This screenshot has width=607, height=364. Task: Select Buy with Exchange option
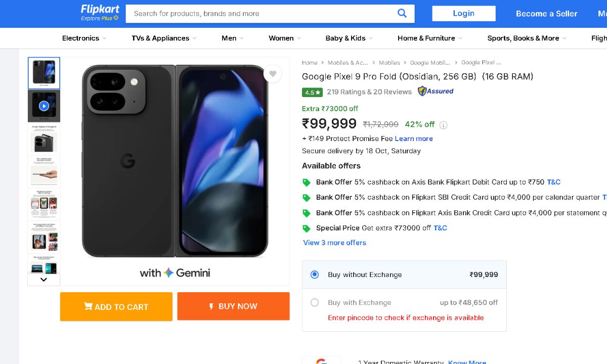tap(315, 302)
